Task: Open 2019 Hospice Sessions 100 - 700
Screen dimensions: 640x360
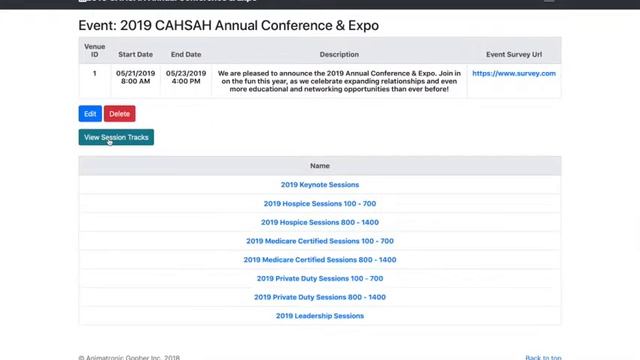Action: (320, 203)
